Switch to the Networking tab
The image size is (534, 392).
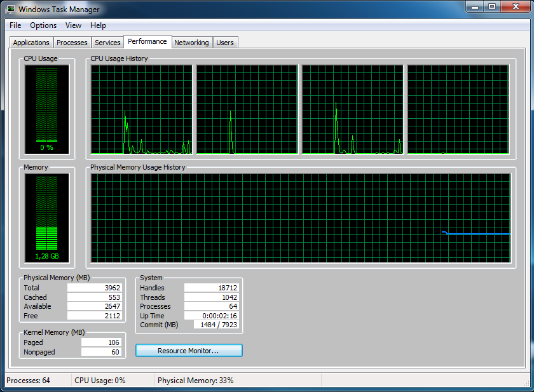pyautogui.click(x=191, y=43)
